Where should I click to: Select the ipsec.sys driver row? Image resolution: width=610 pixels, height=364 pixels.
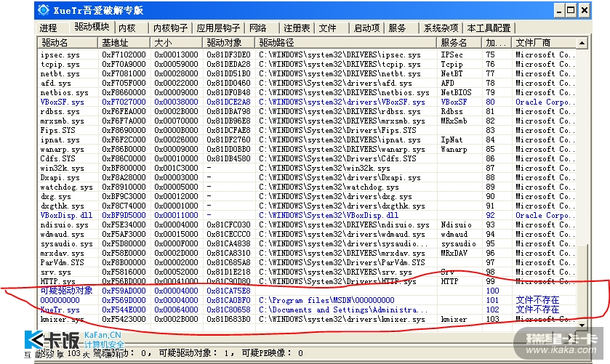307,54
